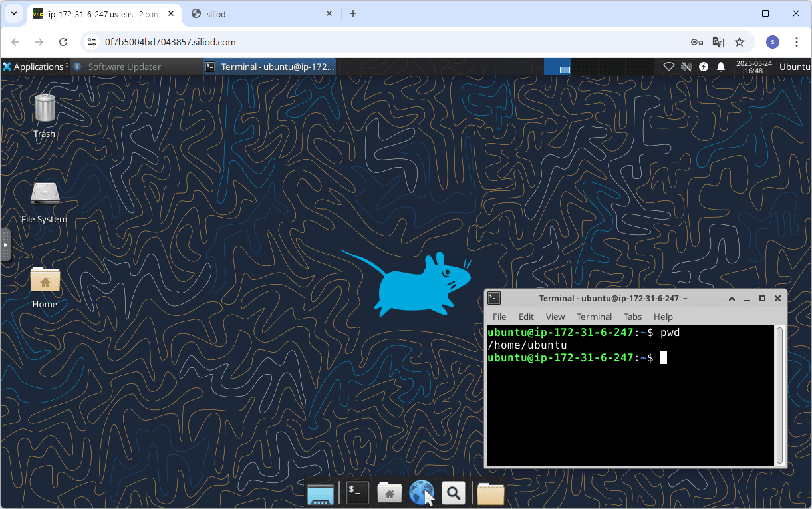Click the terminal prompt line ending in pwd
The height and width of the screenshot is (509, 812).
point(583,332)
